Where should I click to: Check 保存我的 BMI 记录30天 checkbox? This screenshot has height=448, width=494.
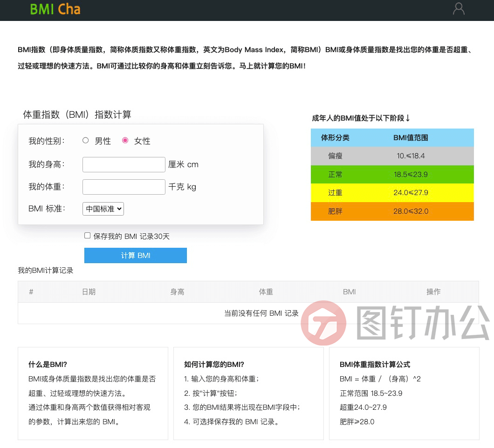coord(87,236)
